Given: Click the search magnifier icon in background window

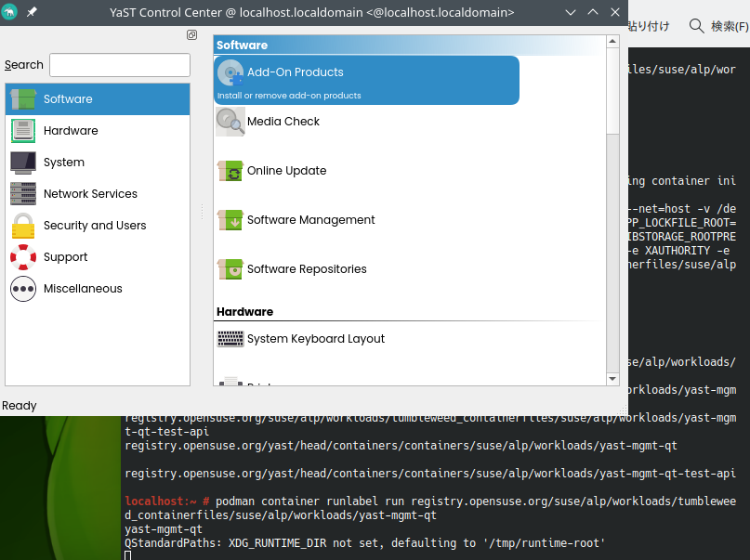Looking at the screenshot, I should [x=696, y=26].
